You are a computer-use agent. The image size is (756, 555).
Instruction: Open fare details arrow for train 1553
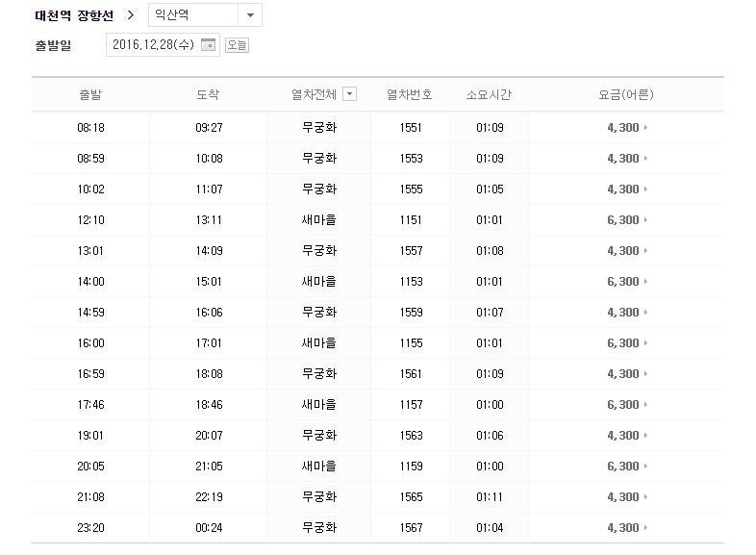click(645, 159)
